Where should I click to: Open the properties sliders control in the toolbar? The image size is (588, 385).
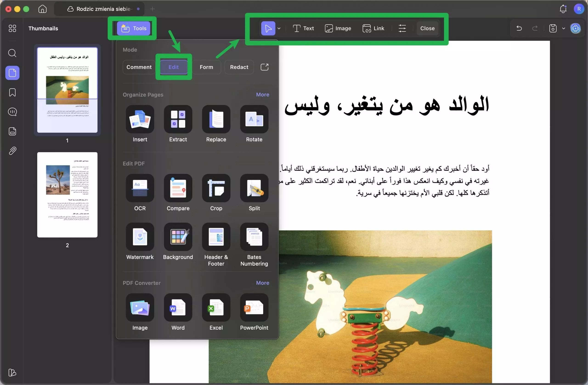pyautogui.click(x=402, y=28)
